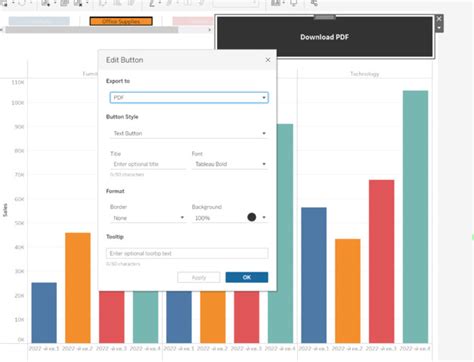This screenshot has height=362, width=474.
Task: Click the black Background color swatch
Action: point(252,217)
